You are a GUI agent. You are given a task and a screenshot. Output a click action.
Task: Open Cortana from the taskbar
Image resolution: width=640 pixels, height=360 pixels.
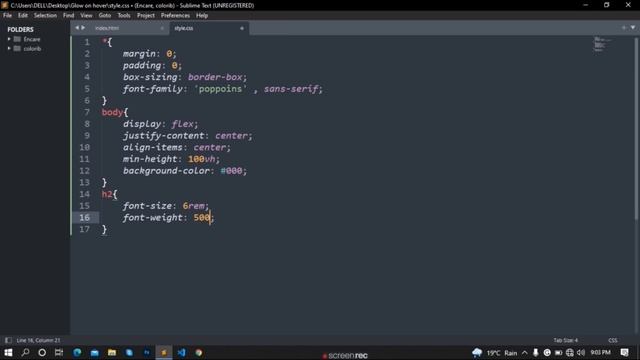[42, 352]
